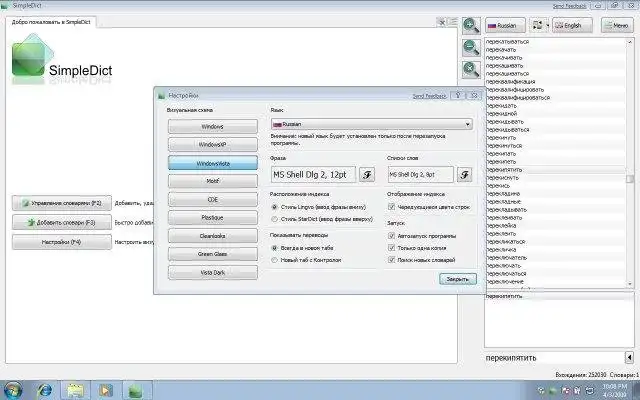Open the Язык dropdown showing Russian
This screenshot has height=400, width=640.
coord(372,124)
